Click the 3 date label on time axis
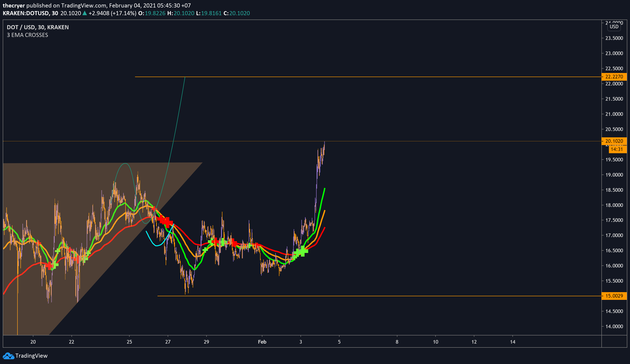630x364 pixels. [x=301, y=342]
